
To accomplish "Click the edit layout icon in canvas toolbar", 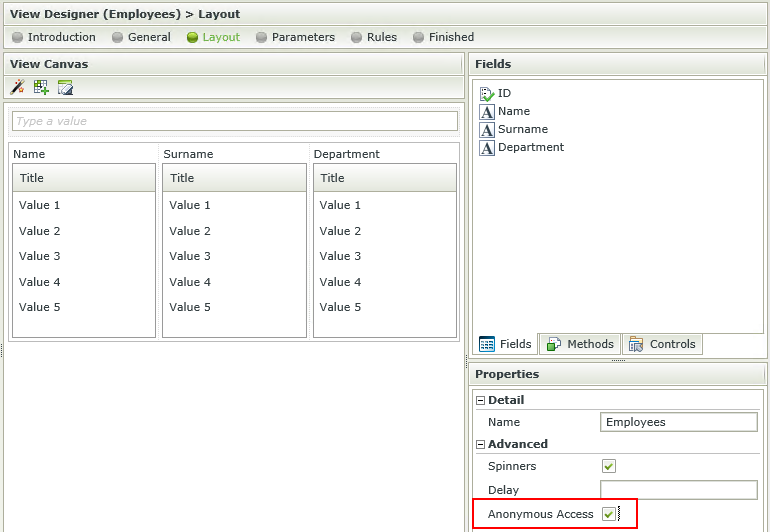I will tap(65, 87).
